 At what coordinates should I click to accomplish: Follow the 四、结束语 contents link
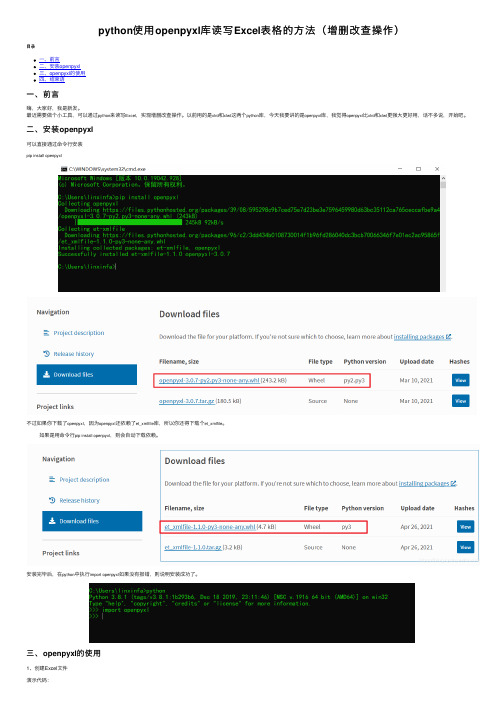[52, 80]
